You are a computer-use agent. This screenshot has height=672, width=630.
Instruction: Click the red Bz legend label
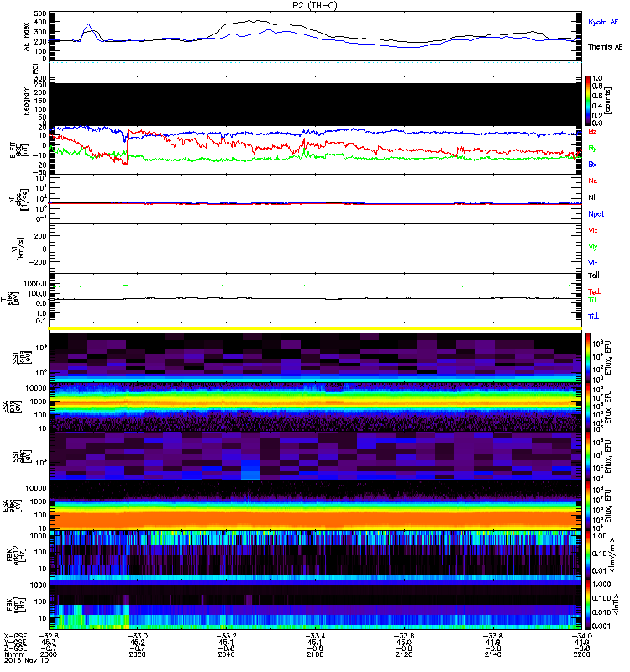tap(592, 132)
